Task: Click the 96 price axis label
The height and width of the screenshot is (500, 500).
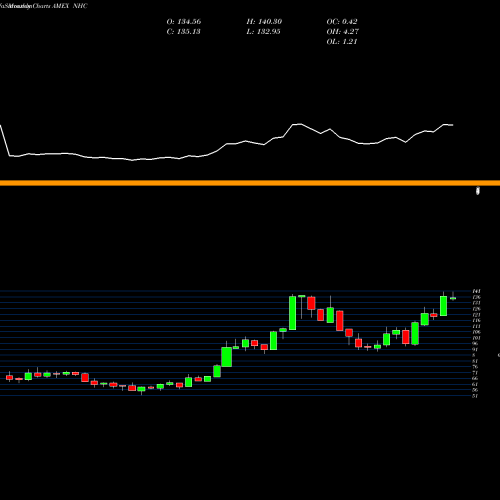Action: [x=475, y=344]
